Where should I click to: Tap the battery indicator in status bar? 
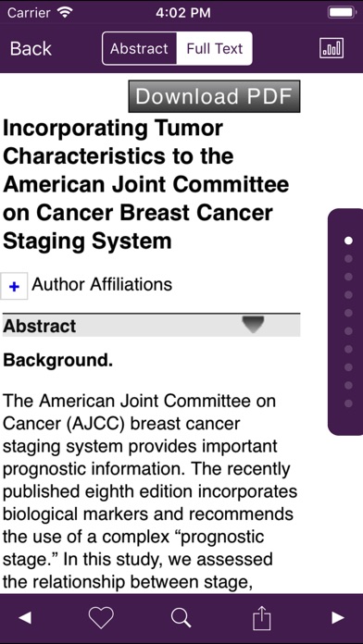coord(342,13)
